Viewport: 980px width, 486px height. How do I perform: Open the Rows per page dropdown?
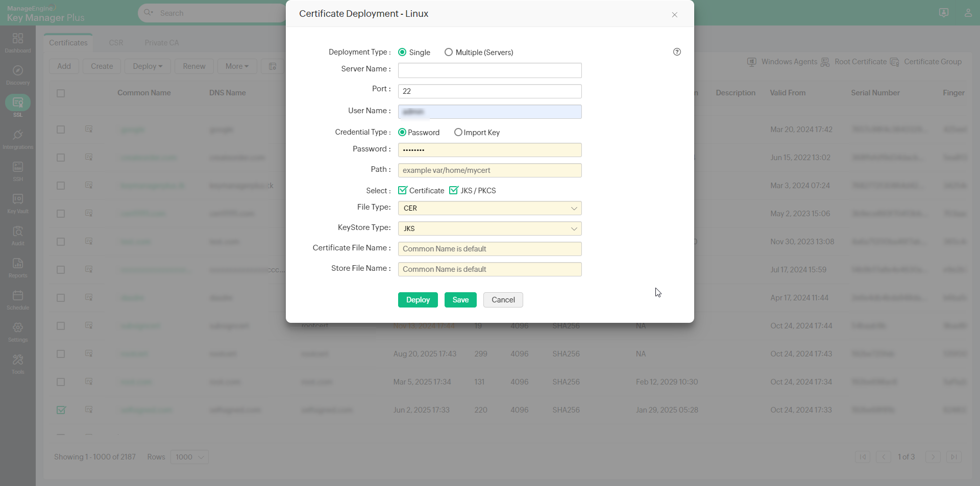pos(189,457)
